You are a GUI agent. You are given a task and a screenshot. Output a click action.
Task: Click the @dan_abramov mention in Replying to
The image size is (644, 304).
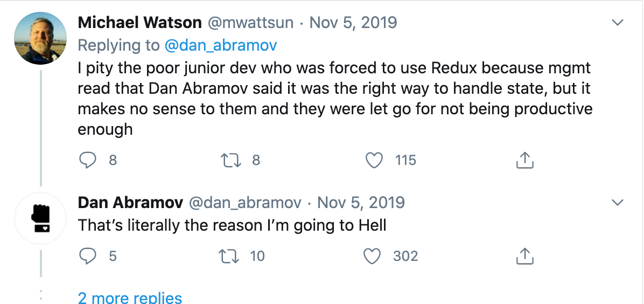click(221, 45)
